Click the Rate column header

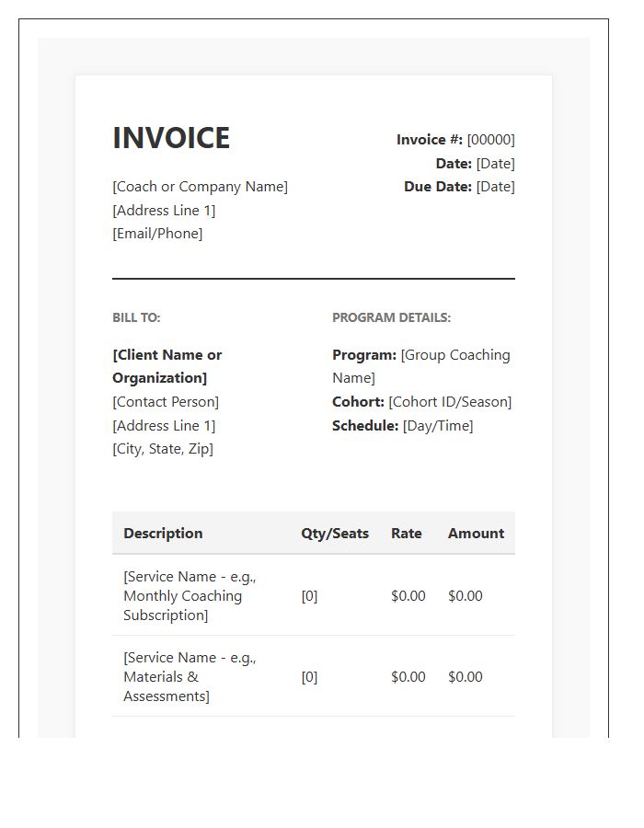pyautogui.click(x=406, y=534)
